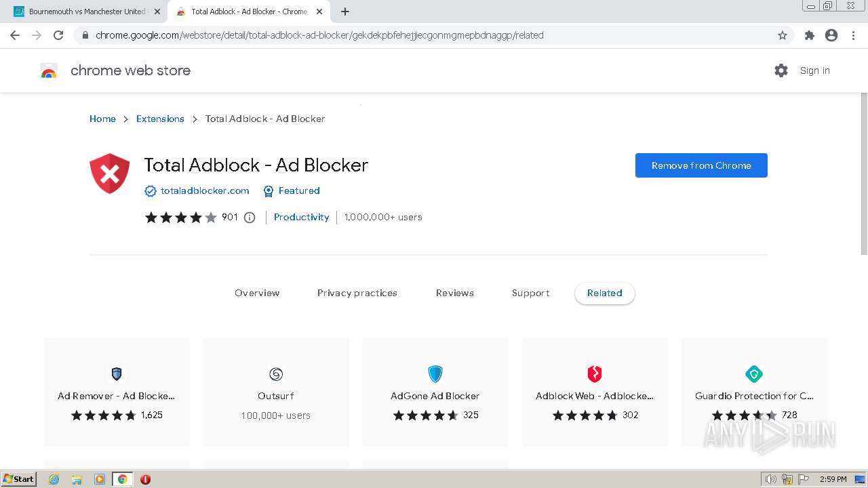The width and height of the screenshot is (868, 488).
Task: Click the rating info circle icon
Action: click(x=250, y=218)
